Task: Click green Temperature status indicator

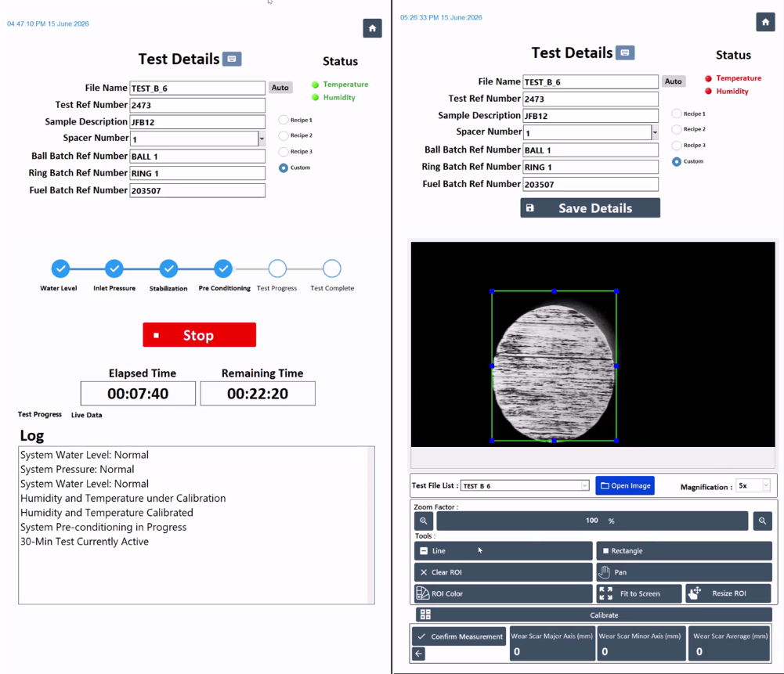Action: coord(315,85)
